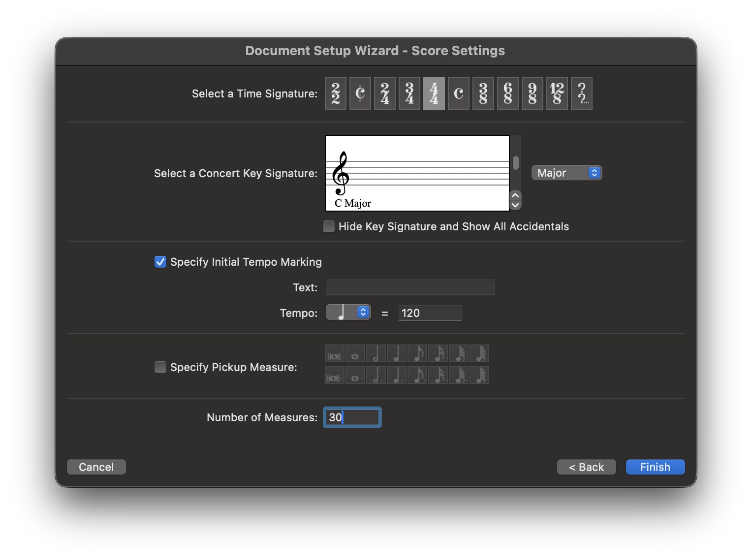Click the tempo marking Text field
The height and width of the screenshot is (560, 752).
pyautogui.click(x=410, y=287)
